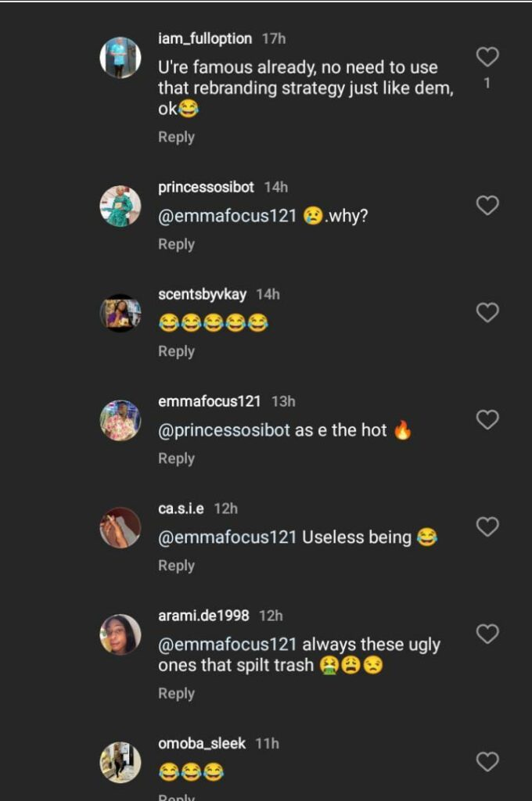This screenshot has height=801, width=532.
Task: Like emmafocus121's reply comment
Action: click(487, 420)
